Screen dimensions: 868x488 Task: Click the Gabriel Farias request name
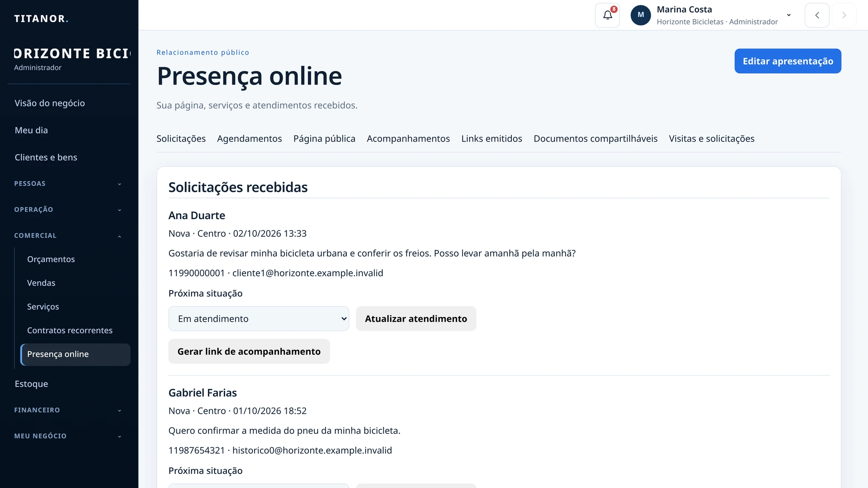pyautogui.click(x=203, y=393)
